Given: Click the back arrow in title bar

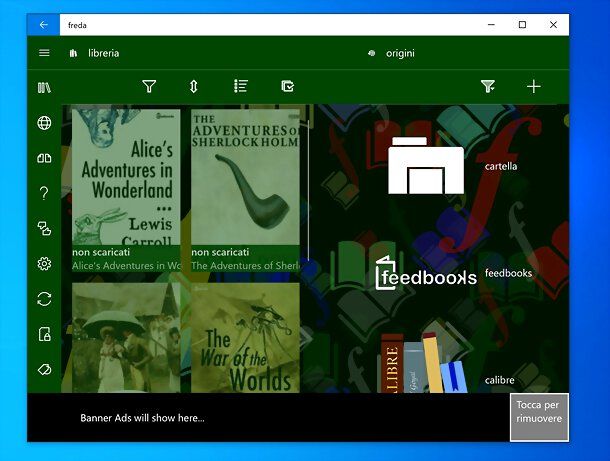Looking at the screenshot, I should (x=44, y=25).
